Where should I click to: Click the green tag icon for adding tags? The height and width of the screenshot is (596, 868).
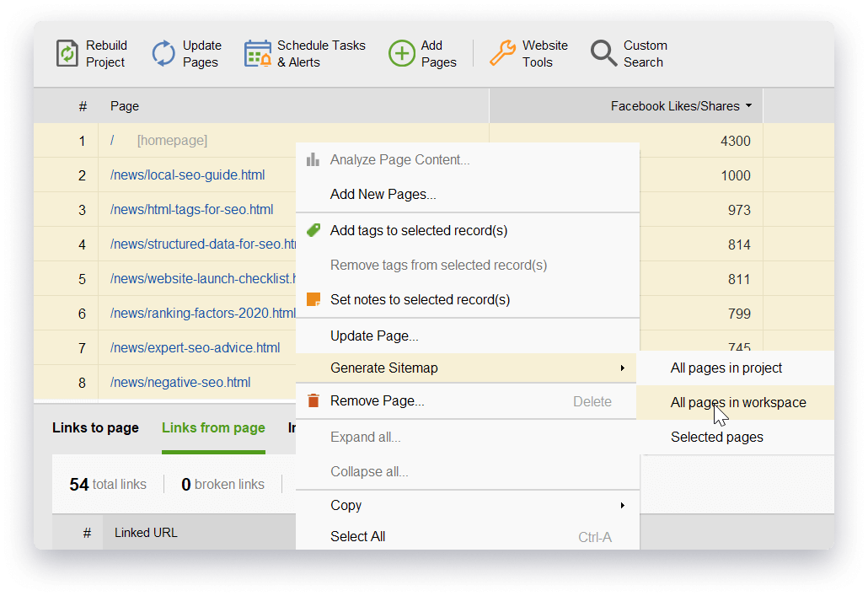(313, 230)
